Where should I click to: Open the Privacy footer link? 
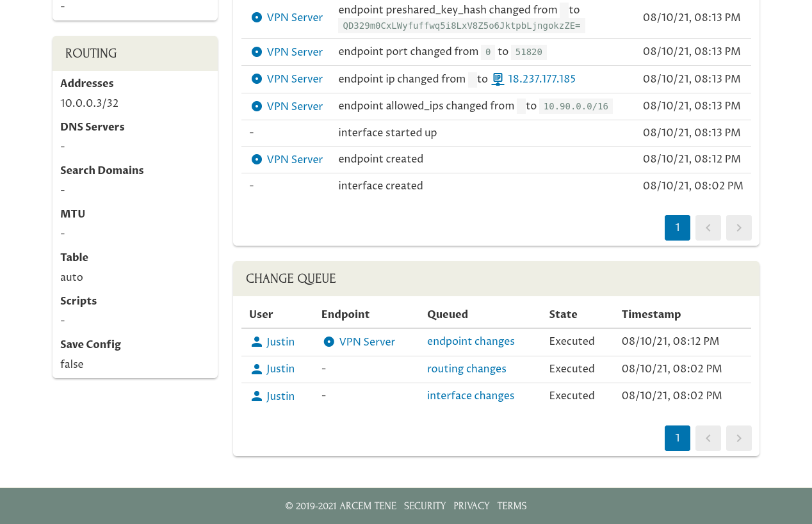[471, 506]
